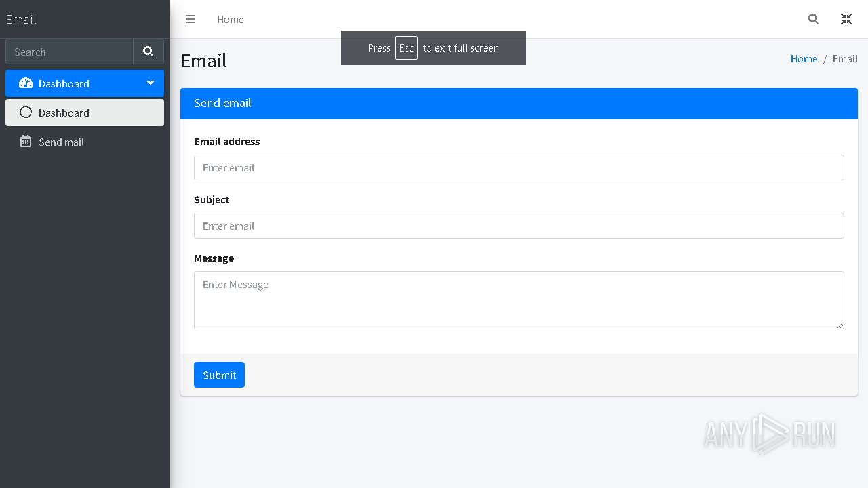Follow the Home breadcrumb link
868x488 pixels.
[x=804, y=59]
